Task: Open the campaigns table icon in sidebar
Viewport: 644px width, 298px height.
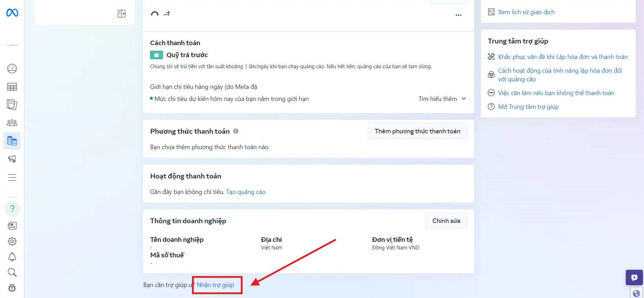Action: pos(12,87)
